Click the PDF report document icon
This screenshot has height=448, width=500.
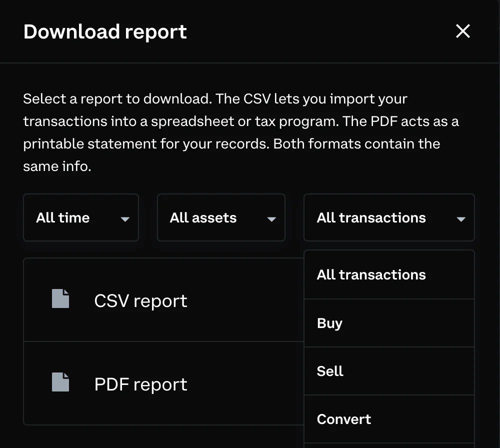tap(60, 382)
